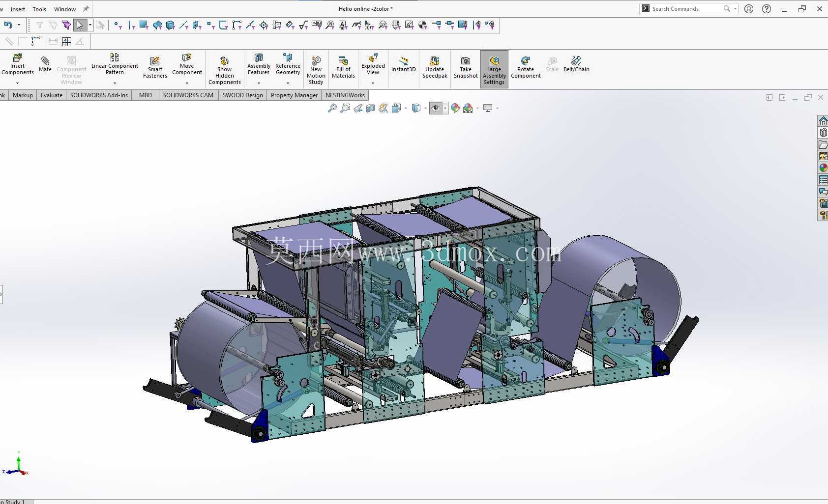Select Move Component tool

[x=187, y=64]
